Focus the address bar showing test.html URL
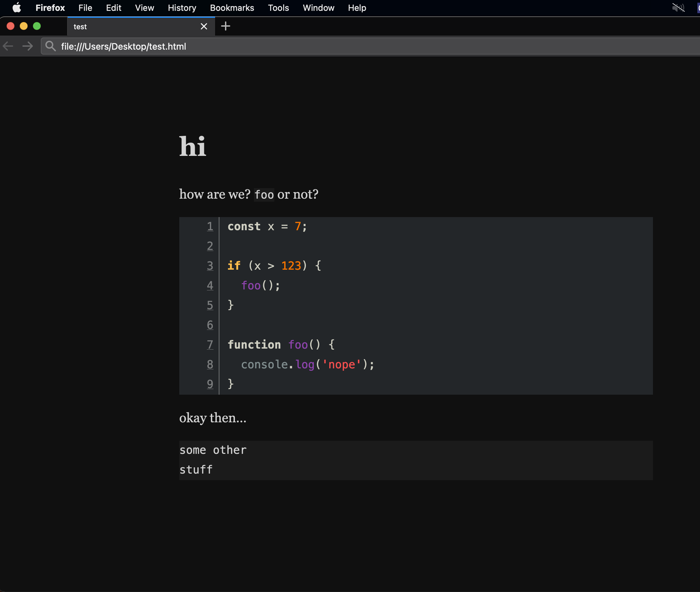The image size is (700, 592). (370, 46)
